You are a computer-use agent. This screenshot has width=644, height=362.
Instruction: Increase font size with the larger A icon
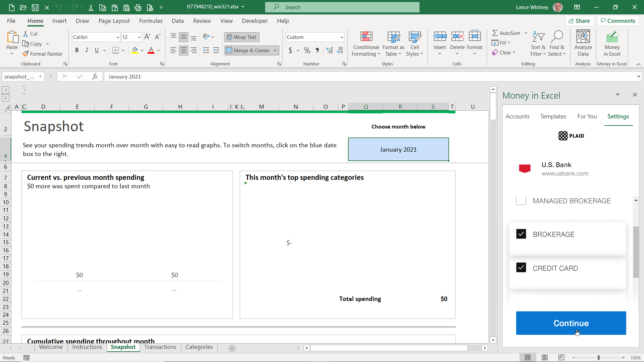click(147, 37)
